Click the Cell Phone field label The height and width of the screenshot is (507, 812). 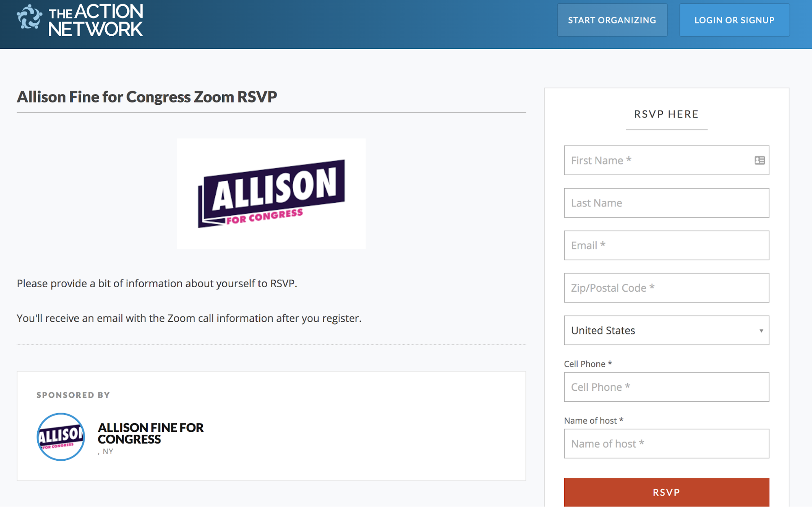tap(588, 364)
